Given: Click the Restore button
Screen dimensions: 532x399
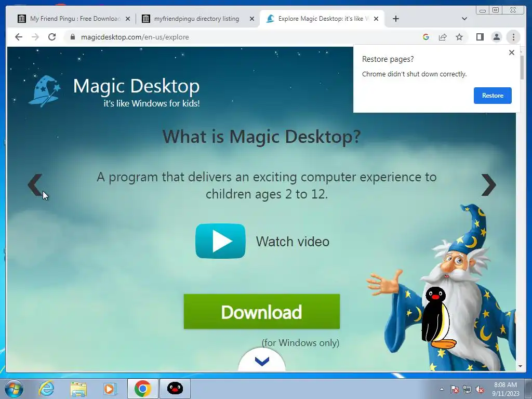Looking at the screenshot, I should [493, 96].
